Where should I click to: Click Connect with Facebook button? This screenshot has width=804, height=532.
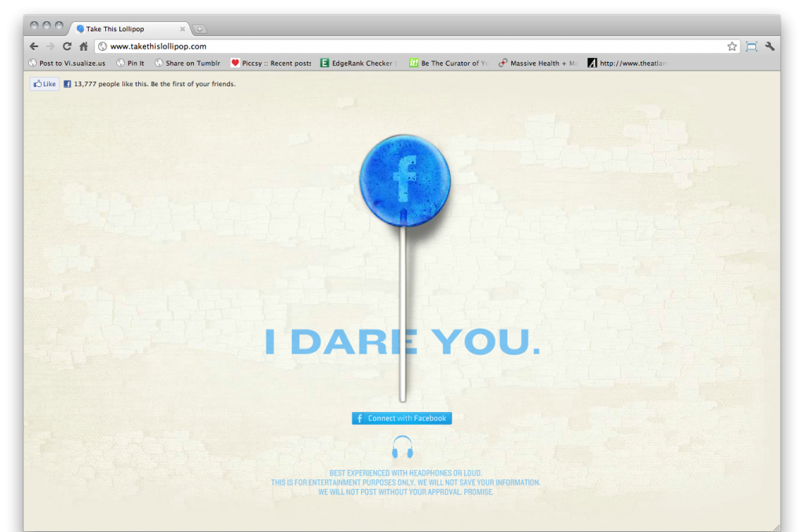pyautogui.click(x=401, y=418)
